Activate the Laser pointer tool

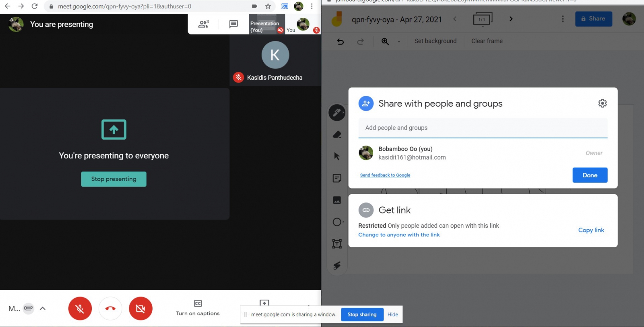[337, 265]
